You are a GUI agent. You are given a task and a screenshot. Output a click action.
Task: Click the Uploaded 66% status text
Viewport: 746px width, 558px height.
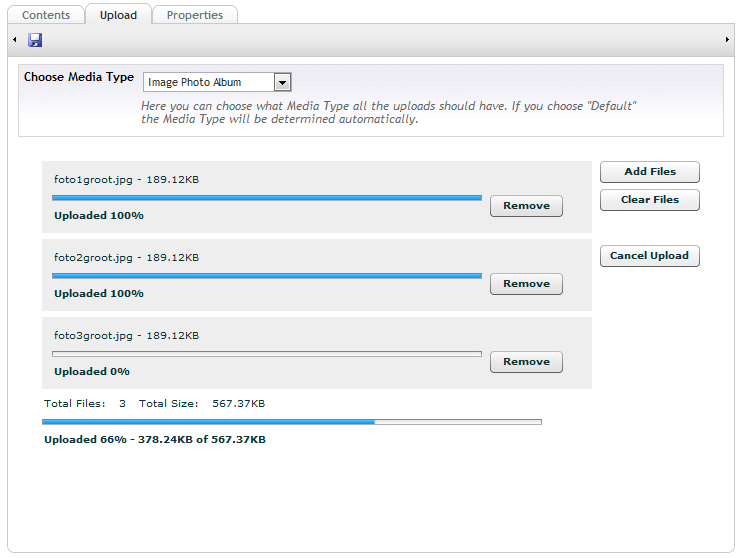coord(155,440)
